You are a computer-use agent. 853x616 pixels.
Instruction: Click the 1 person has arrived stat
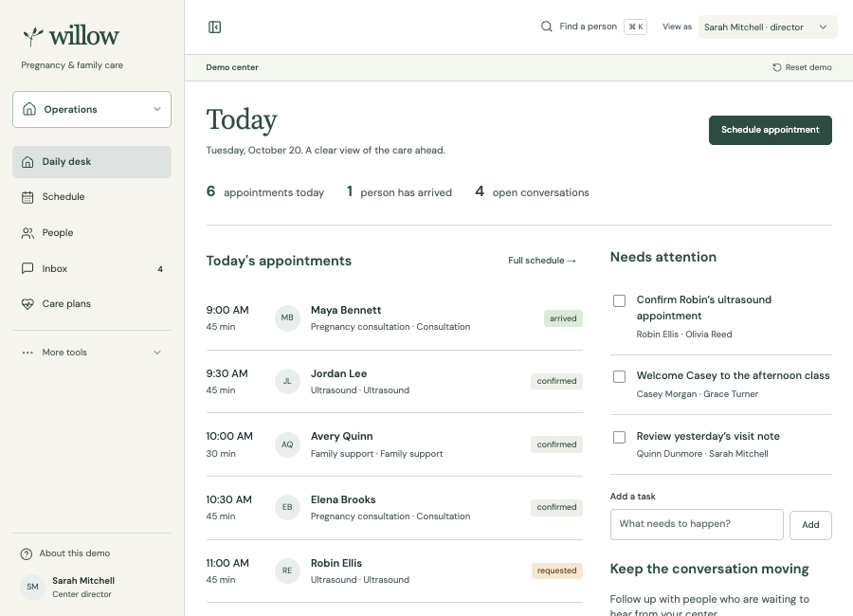[x=399, y=191]
